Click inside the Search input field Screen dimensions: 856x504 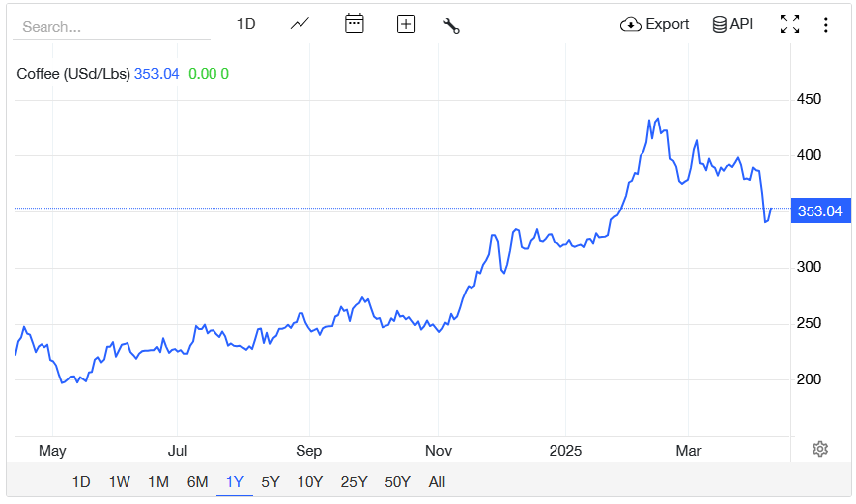[x=111, y=27]
